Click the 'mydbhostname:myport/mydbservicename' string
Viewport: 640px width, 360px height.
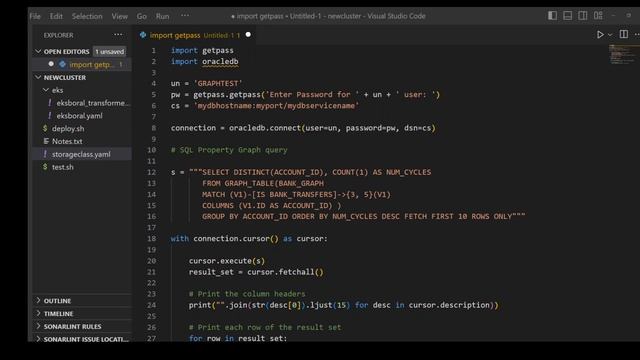(x=276, y=106)
